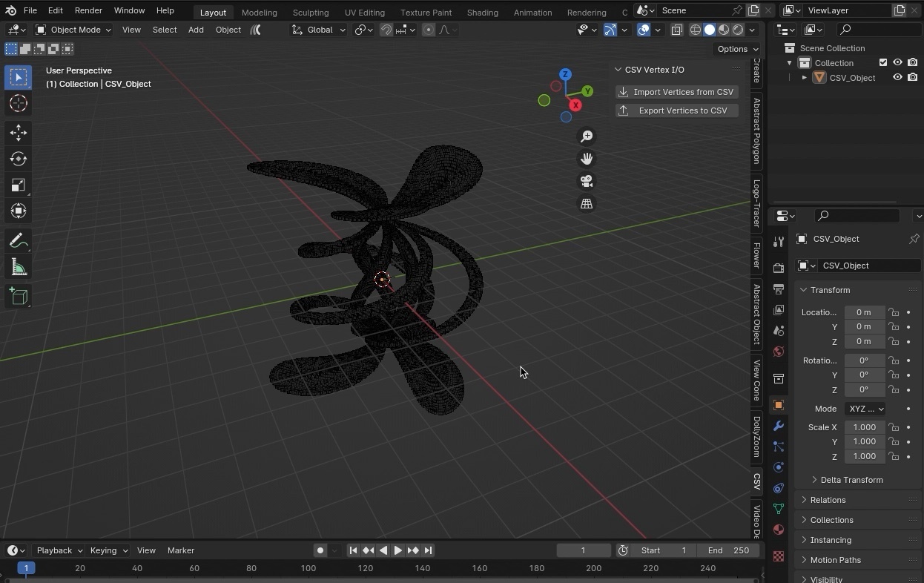Jump to the end frame in the timeline

coord(429,550)
